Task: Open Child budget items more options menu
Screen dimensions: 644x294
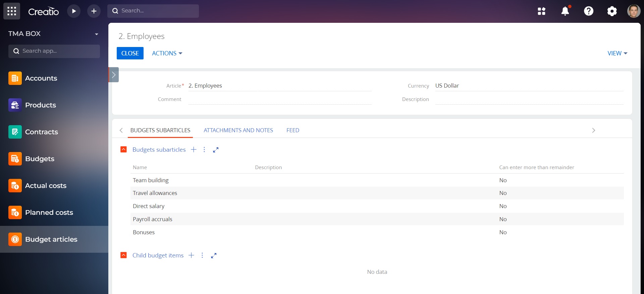Action: 202,255
